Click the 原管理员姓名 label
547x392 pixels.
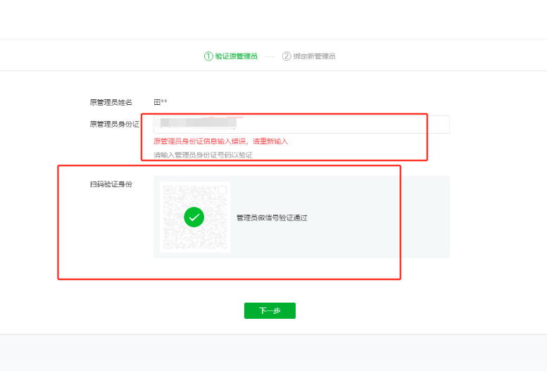point(111,102)
